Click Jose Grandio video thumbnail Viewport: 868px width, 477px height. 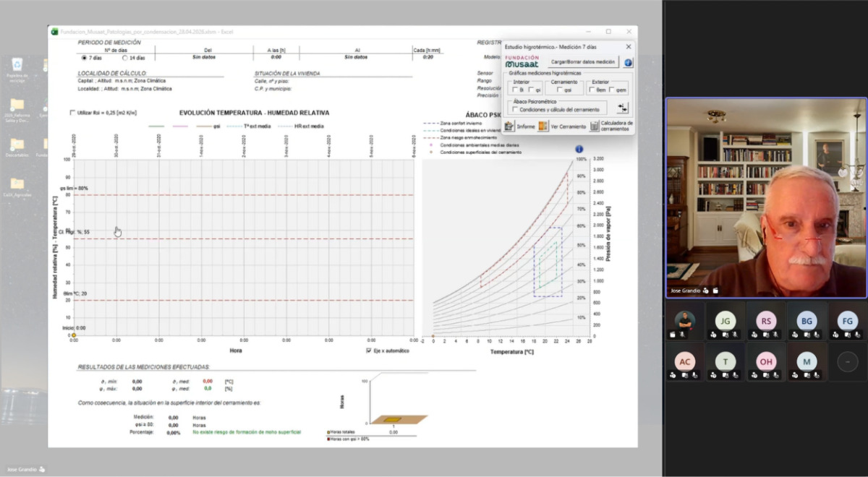[766, 198]
